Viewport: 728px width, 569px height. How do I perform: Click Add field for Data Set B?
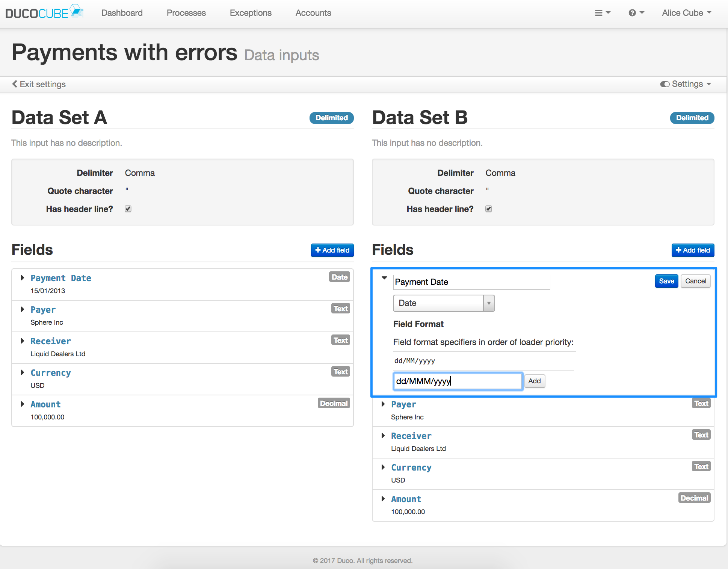click(692, 250)
